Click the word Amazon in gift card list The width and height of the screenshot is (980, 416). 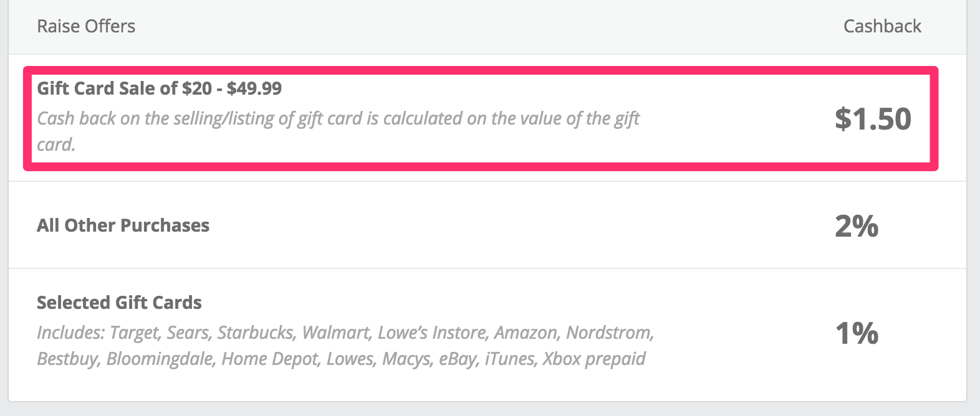pos(527,333)
